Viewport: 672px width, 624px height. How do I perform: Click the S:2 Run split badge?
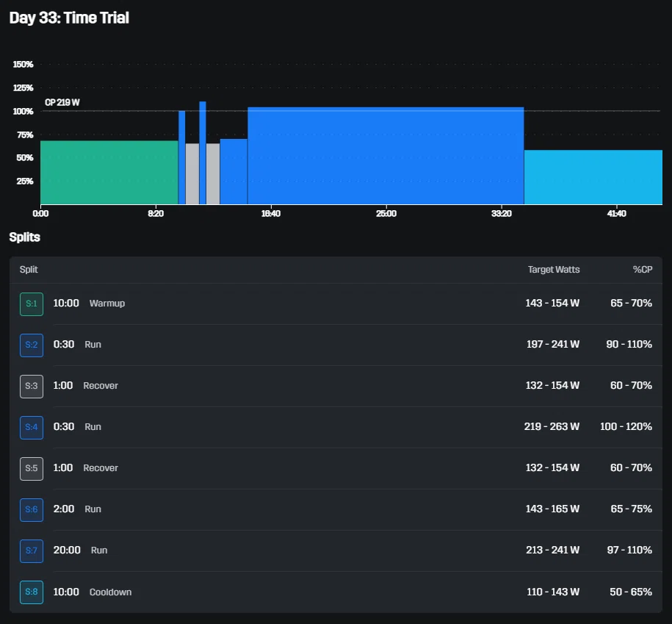point(32,345)
